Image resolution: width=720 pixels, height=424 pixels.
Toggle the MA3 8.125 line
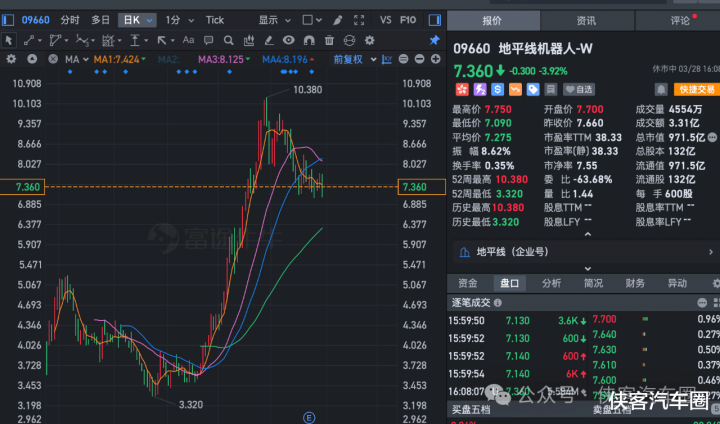coord(224,59)
